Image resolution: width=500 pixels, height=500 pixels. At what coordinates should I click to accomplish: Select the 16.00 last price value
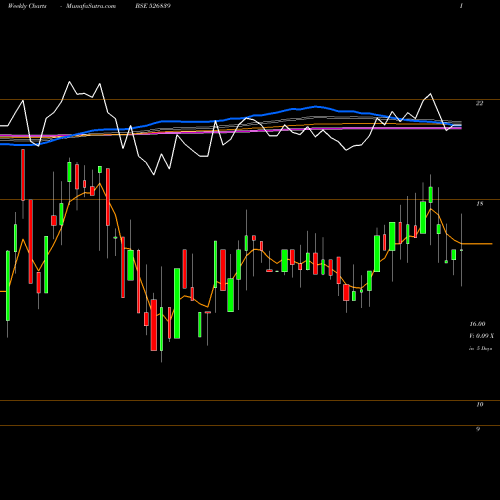(477, 324)
